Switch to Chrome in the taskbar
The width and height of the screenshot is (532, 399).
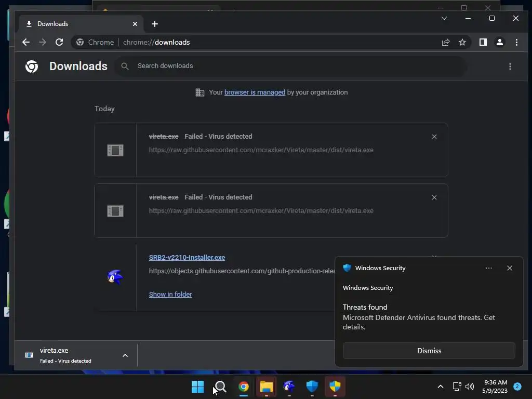pos(244,387)
